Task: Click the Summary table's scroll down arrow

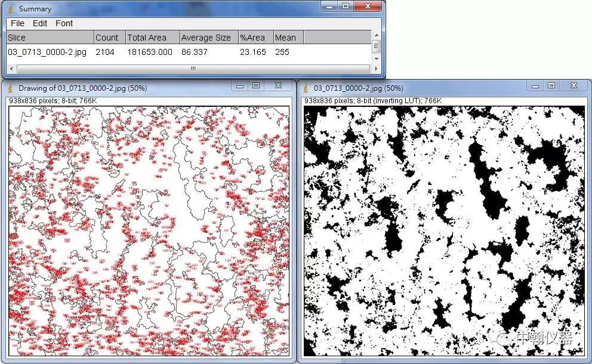Action: (376, 59)
